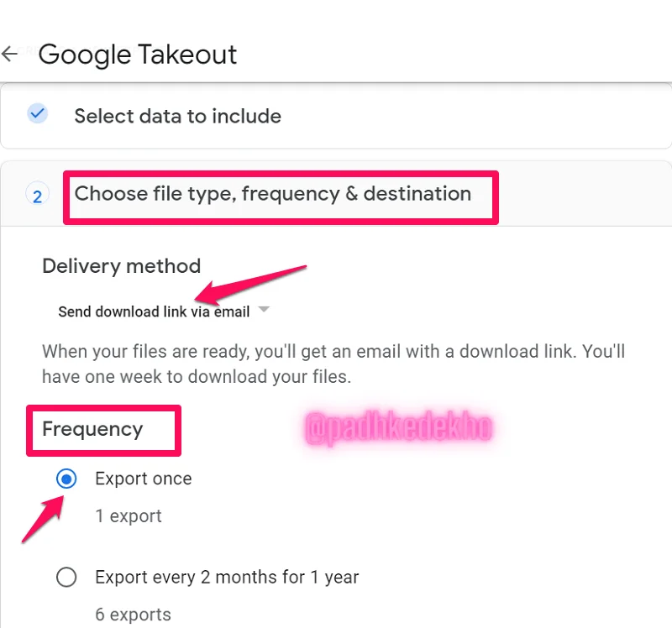This screenshot has height=628, width=672.
Task: Expand the Select data to include section
Action: click(336, 116)
